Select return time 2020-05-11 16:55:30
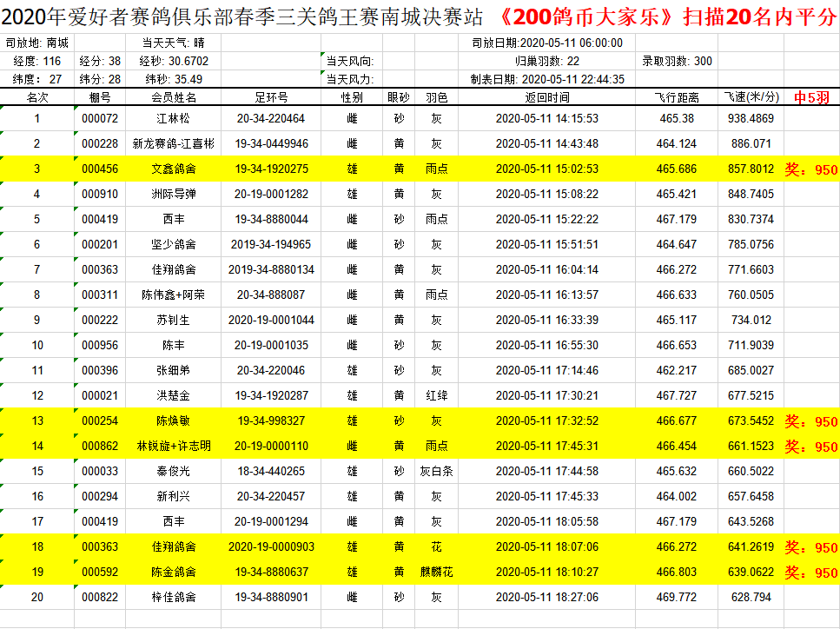The image size is (840, 629). pyautogui.click(x=547, y=345)
